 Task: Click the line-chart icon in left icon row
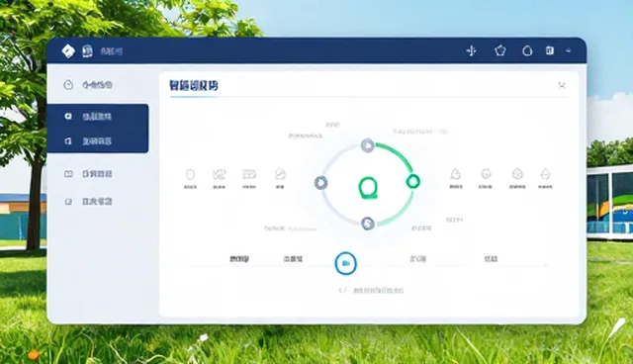coord(219,174)
